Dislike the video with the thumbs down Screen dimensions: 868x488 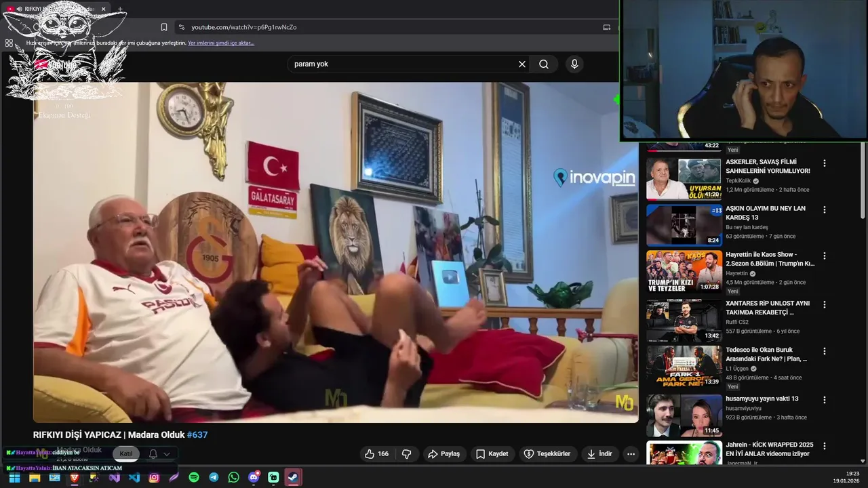click(x=407, y=454)
